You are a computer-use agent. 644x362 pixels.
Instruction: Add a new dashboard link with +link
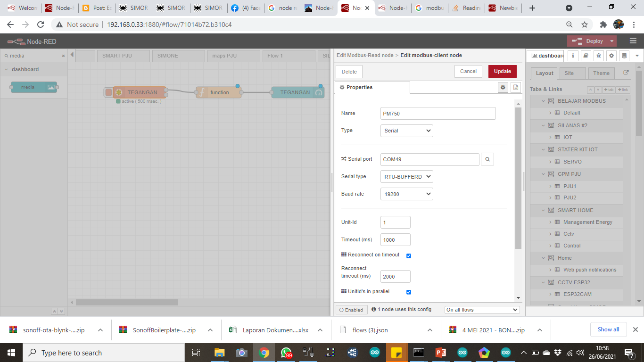(623, 90)
